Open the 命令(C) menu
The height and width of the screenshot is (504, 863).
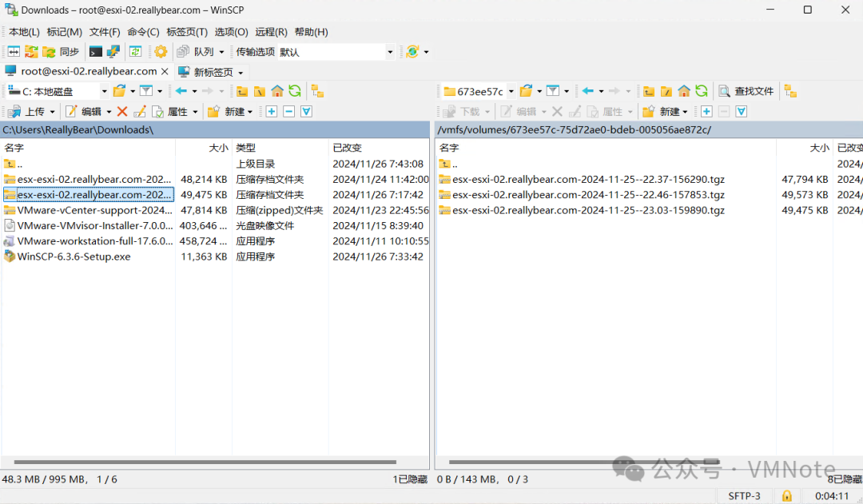click(143, 32)
